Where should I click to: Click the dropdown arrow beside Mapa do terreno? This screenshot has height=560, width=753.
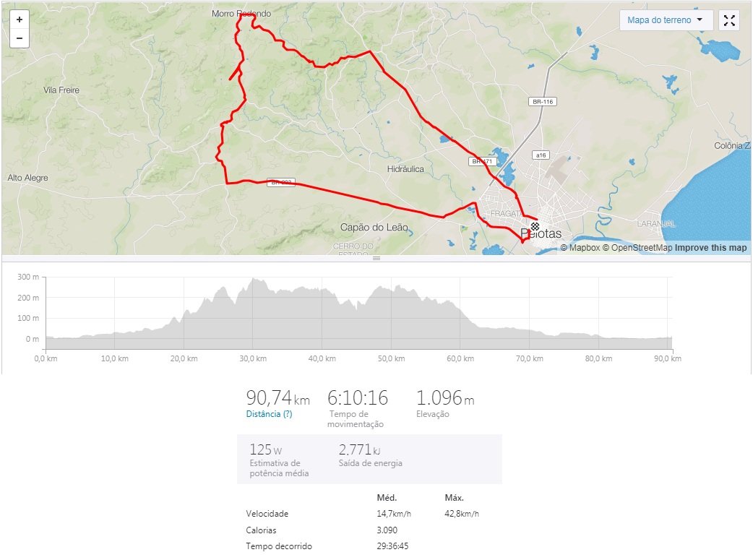pos(700,20)
